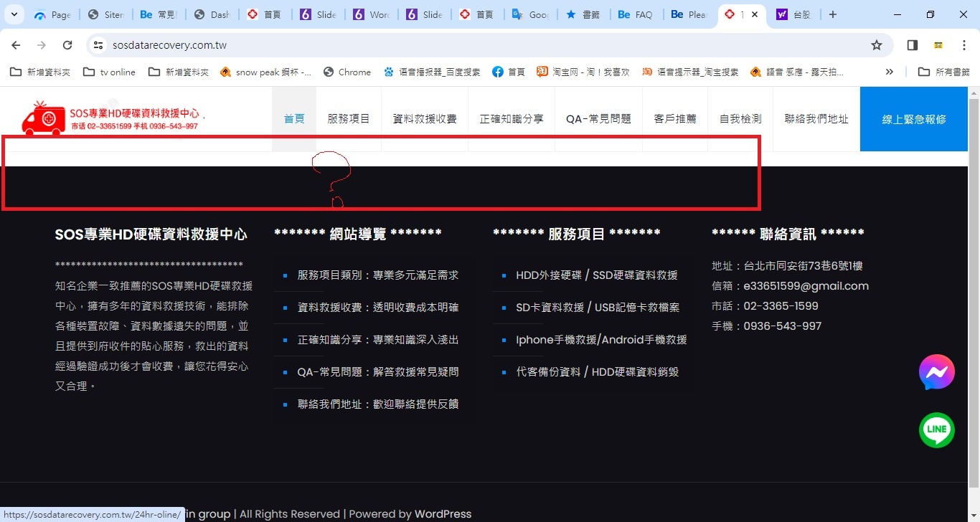The width and height of the screenshot is (980, 522).
Task: Open Iphone手機救援/Android手機救援 link
Action: click(x=601, y=340)
